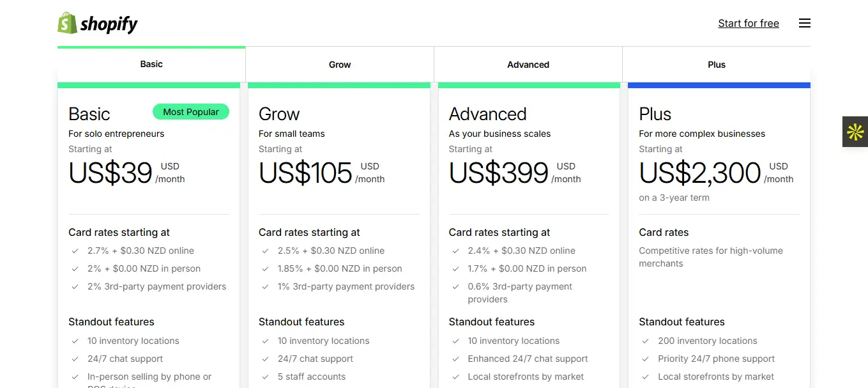Select the Basic pricing tab
Image resolution: width=868 pixels, height=388 pixels.
[x=151, y=64]
